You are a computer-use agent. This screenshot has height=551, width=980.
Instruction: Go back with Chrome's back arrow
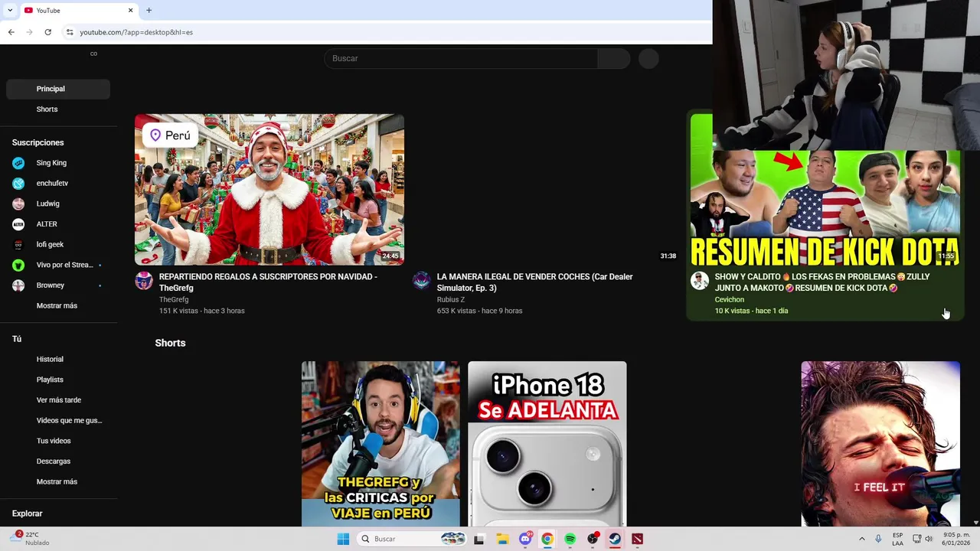(x=11, y=32)
